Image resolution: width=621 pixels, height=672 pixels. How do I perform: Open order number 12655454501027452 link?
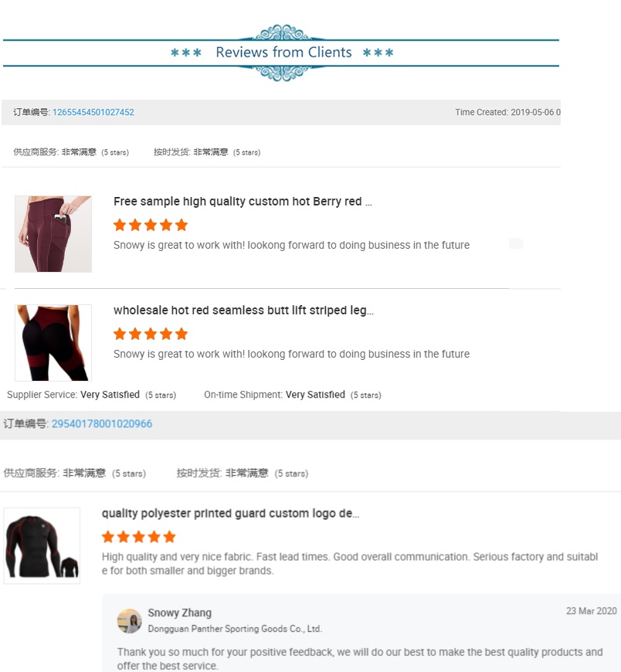pos(93,112)
